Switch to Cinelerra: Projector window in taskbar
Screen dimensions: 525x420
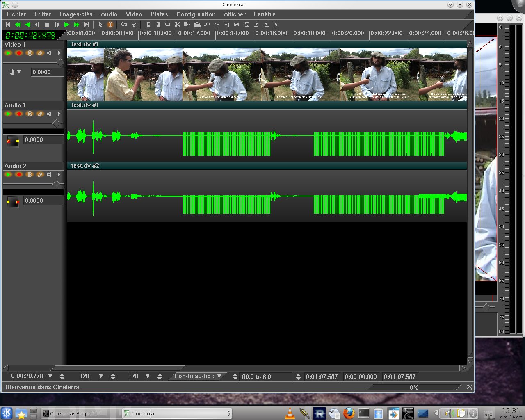click(x=75, y=413)
